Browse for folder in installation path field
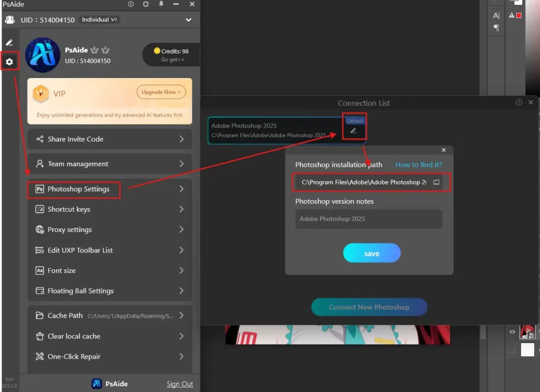The width and height of the screenshot is (540, 392). [x=436, y=182]
